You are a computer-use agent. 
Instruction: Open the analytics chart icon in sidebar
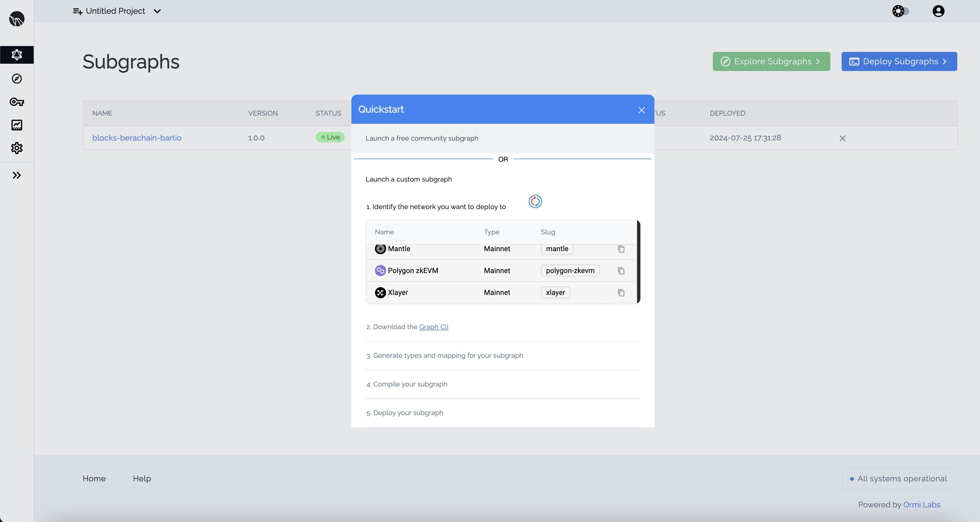(x=17, y=125)
